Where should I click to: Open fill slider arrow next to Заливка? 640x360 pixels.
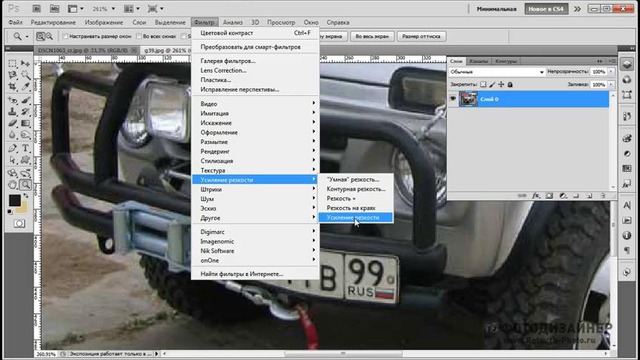[611, 84]
